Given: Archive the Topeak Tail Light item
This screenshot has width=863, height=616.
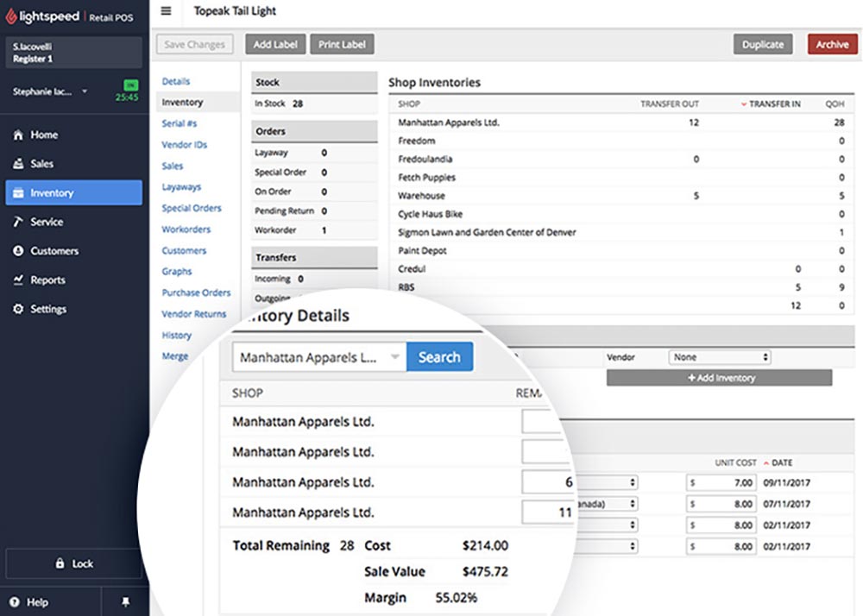Looking at the screenshot, I should [x=832, y=45].
